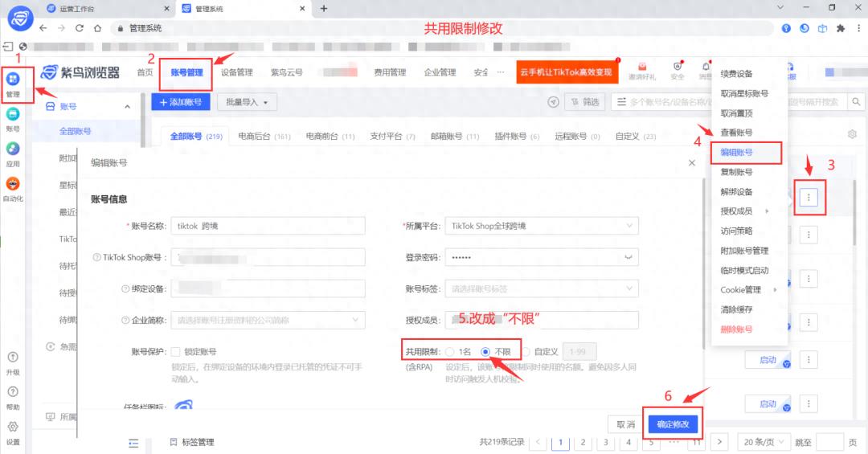Open the 账号 sidebar icon
The width and height of the screenshot is (868, 454).
coord(13,114)
